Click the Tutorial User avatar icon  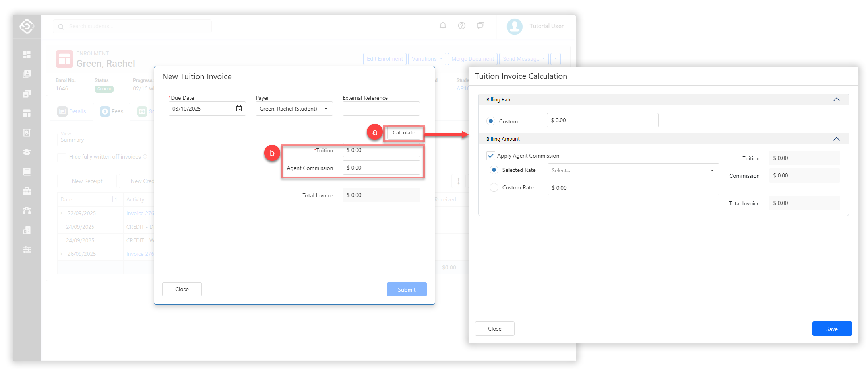pos(514,27)
